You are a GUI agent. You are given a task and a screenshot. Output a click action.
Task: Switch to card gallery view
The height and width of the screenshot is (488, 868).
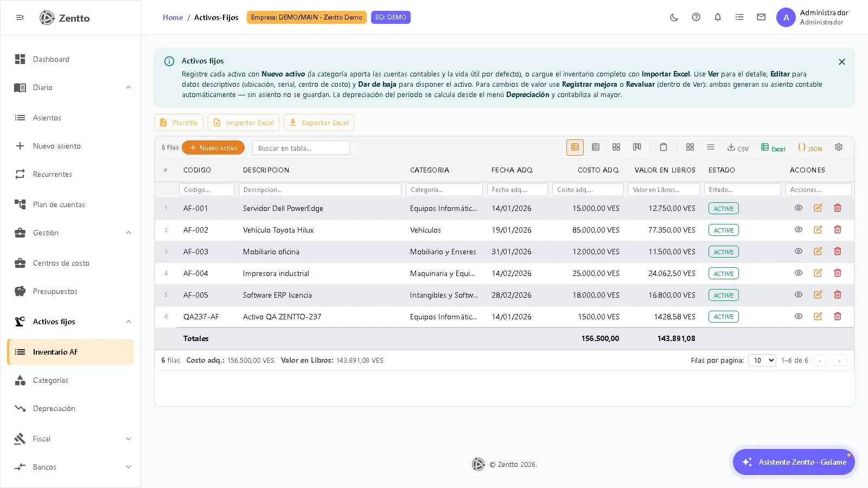tap(616, 147)
